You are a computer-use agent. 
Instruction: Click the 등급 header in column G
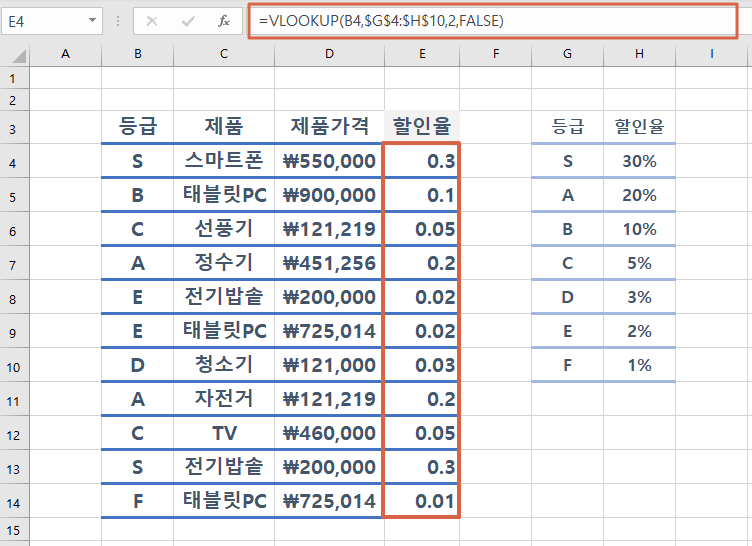tap(567, 127)
